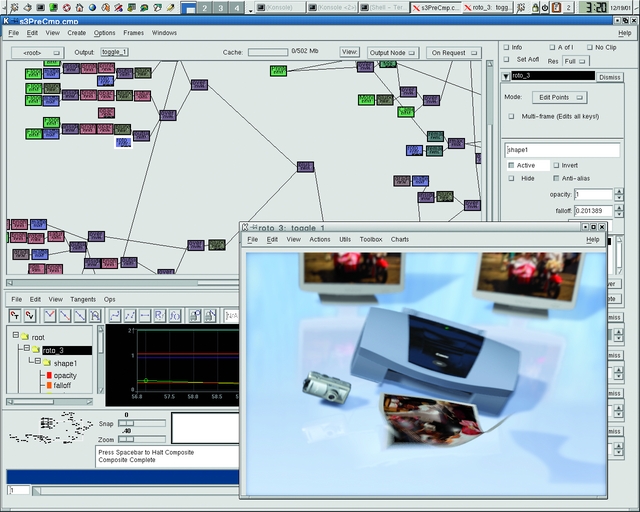Screen dimensions: 640x512
Task: Open the Toolbox menu in roto_3 viewer
Action: click(x=371, y=240)
